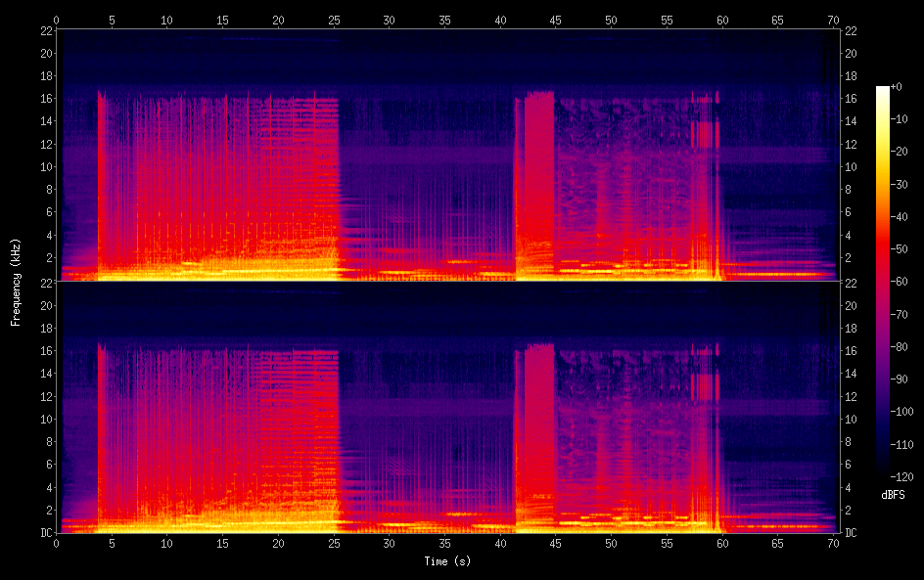The image size is (924, 580).
Task: Click the "dBFS" label below the color bar
Action: coord(892,496)
